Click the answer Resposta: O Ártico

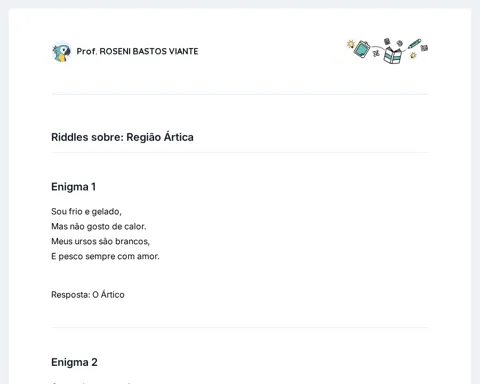(x=88, y=295)
